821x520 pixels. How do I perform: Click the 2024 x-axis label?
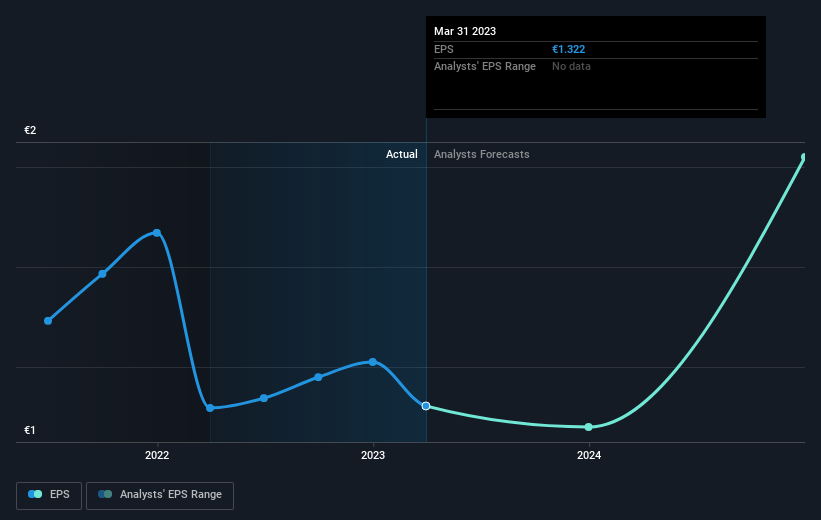(589, 456)
